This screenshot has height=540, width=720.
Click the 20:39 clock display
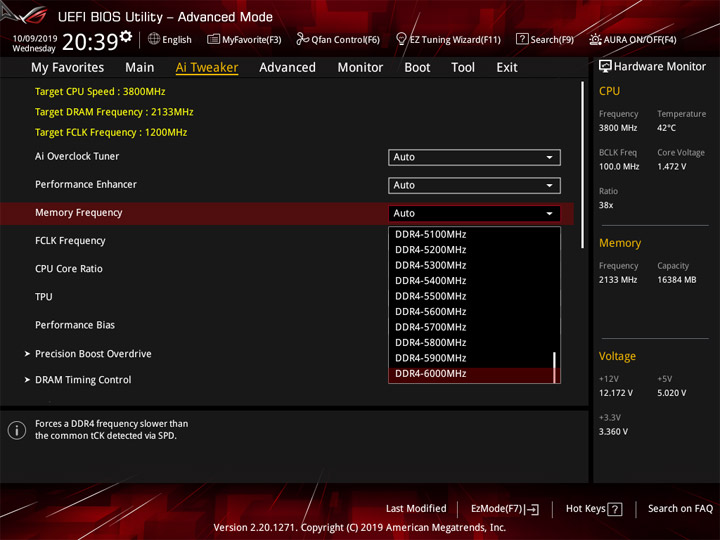(x=90, y=42)
